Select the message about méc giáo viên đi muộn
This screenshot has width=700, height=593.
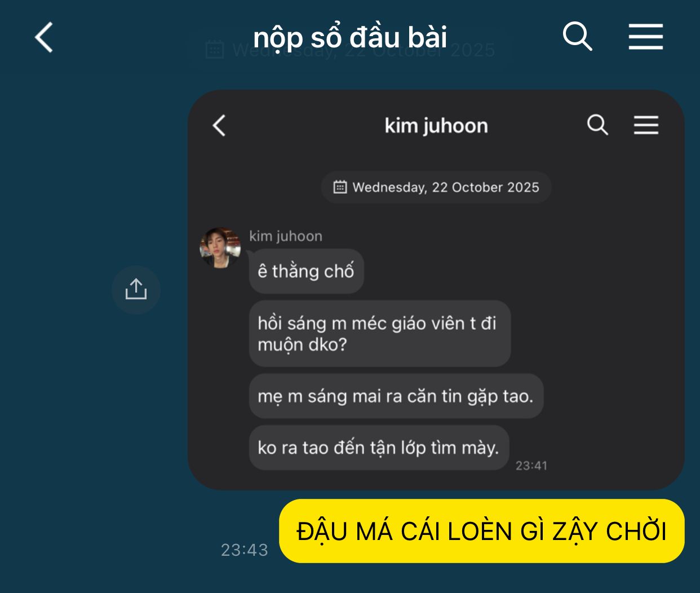[380, 334]
